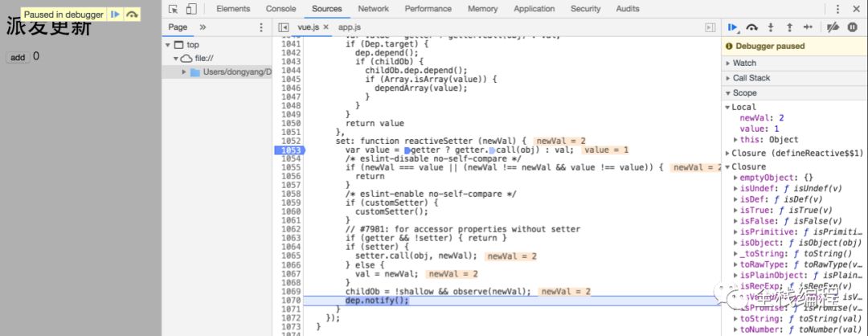Select the Sources tab

pyautogui.click(x=326, y=9)
